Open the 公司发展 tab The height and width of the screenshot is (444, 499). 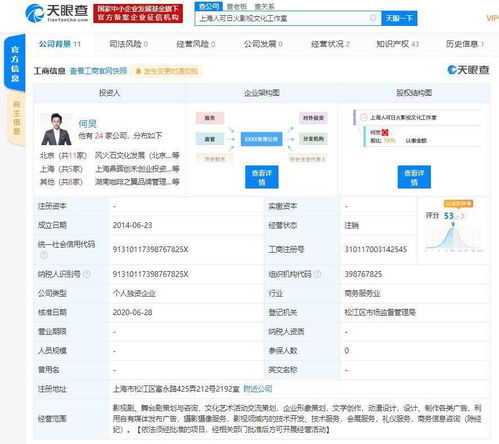263,44
